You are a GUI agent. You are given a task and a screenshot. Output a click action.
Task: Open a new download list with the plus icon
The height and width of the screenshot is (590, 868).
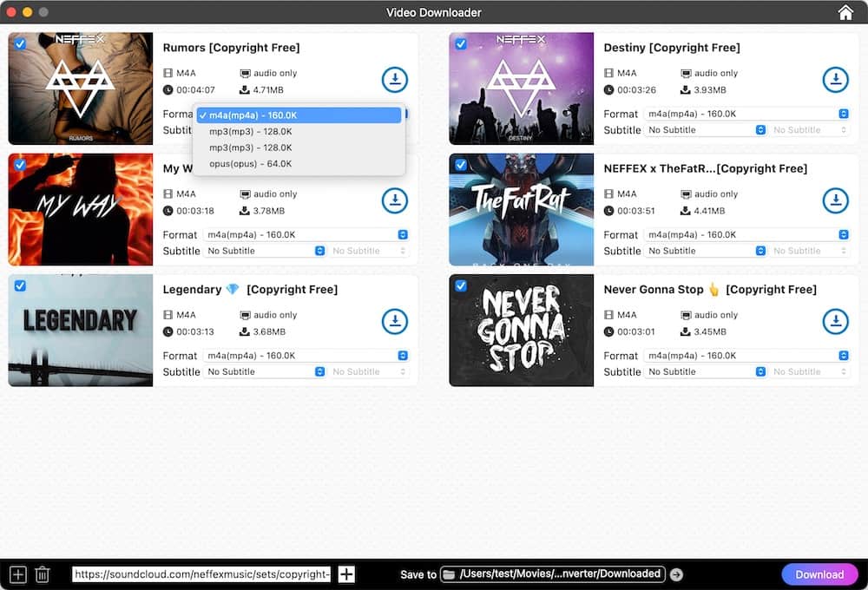pos(18,574)
